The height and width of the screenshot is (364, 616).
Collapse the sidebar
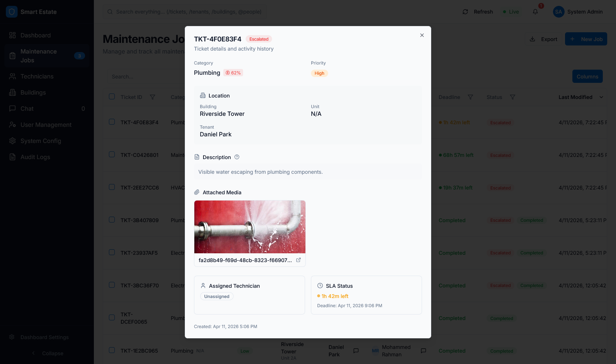(x=47, y=353)
